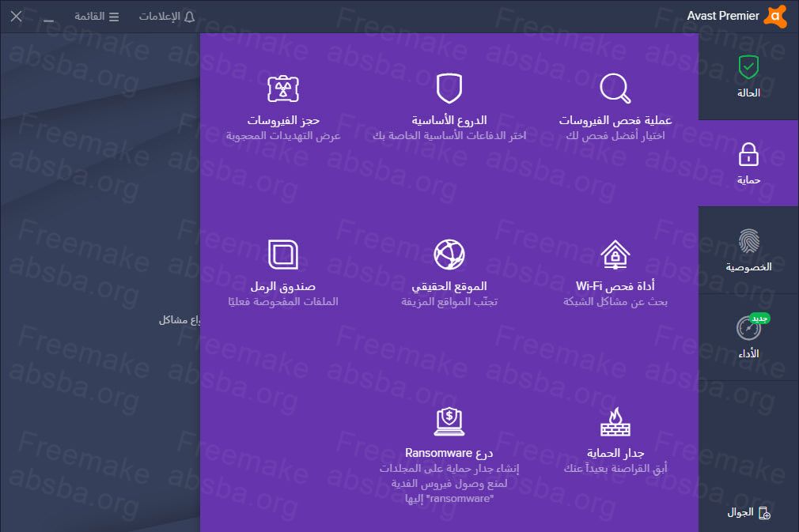Click the الملفات المفحوصة فعليًا description

pos(283,302)
